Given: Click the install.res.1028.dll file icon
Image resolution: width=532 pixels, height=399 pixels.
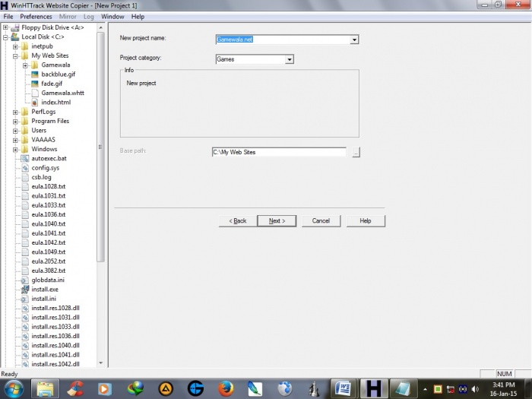Looking at the screenshot, I should click(x=25, y=308).
